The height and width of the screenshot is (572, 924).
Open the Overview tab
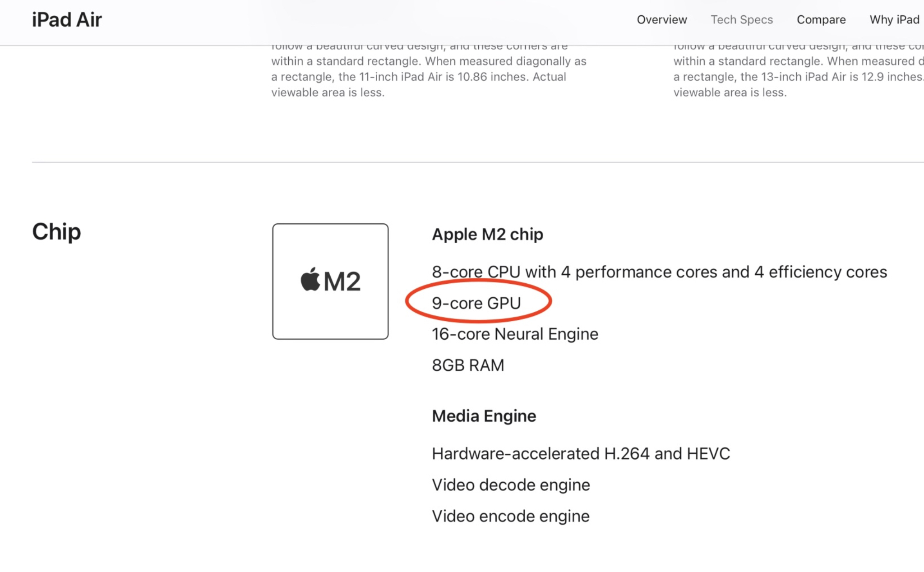point(661,20)
